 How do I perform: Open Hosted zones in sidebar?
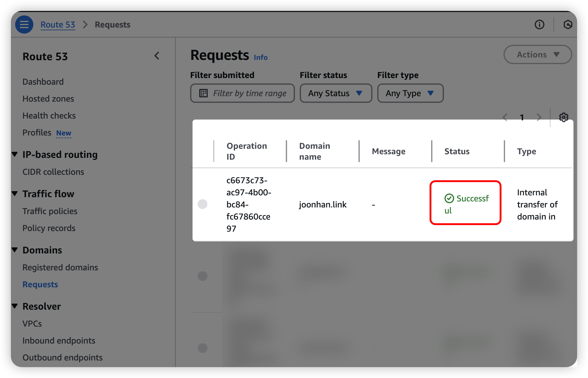[x=48, y=99]
